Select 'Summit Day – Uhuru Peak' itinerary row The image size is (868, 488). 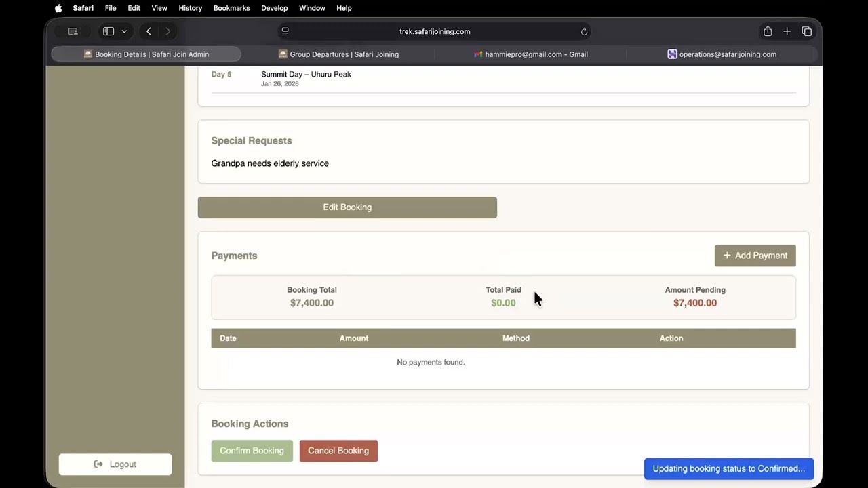503,79
